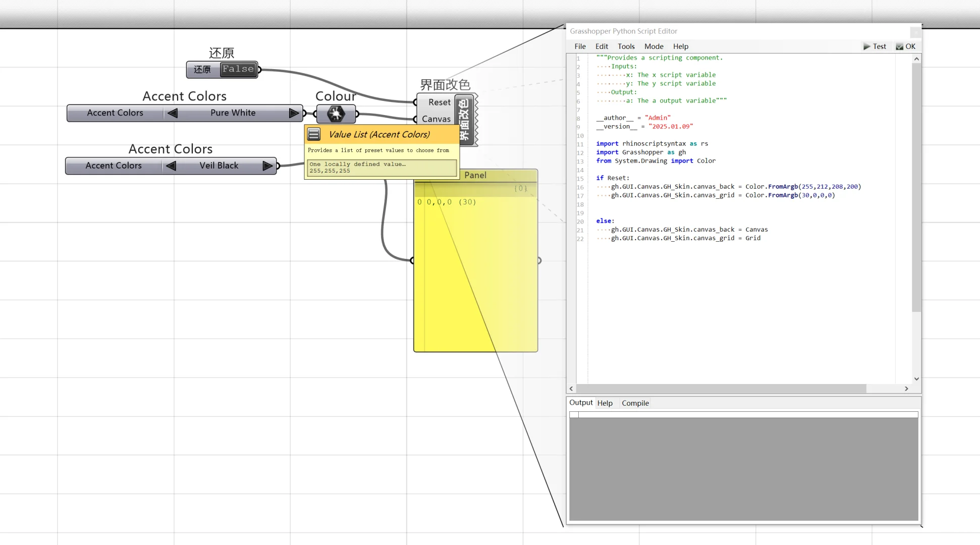Click next arrow on Pure White list
Image resolution: width=980 pixels, height=545 pixels.
point(294,113)
